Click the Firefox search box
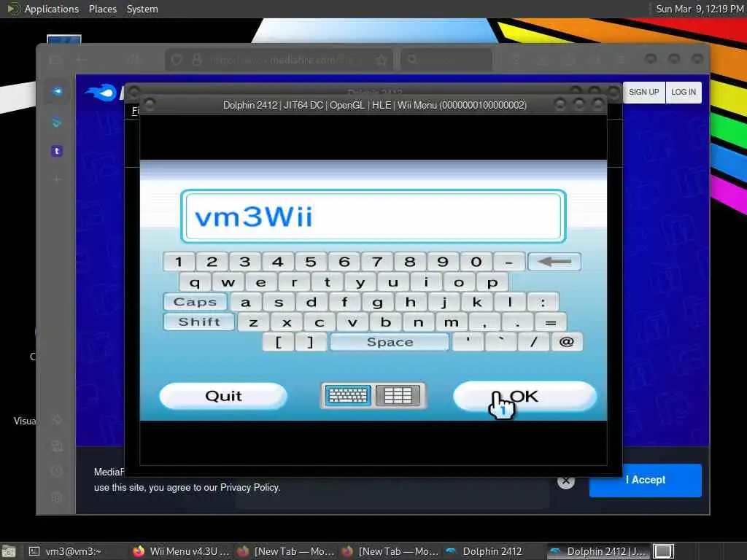Image resolution: width=747 pixels, height=560 pixels. click(446, 60)
